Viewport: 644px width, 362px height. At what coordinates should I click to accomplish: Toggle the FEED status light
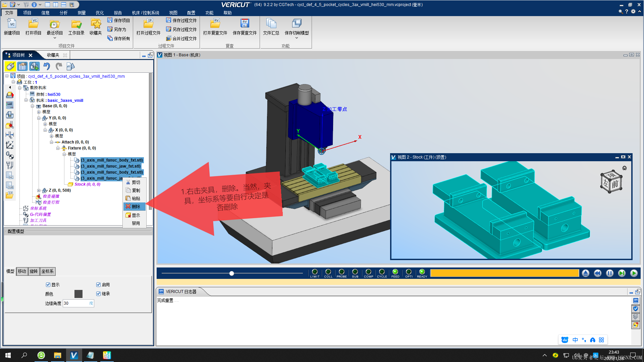click(395, 272)
